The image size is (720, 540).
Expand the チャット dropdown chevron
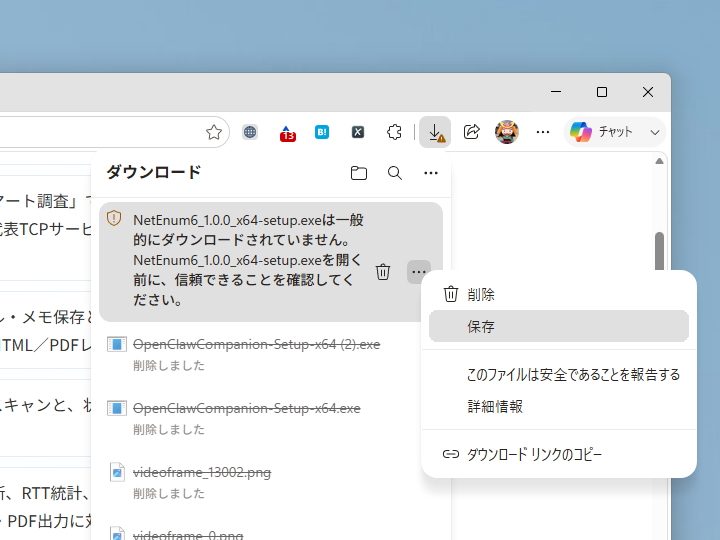[655, 133]
